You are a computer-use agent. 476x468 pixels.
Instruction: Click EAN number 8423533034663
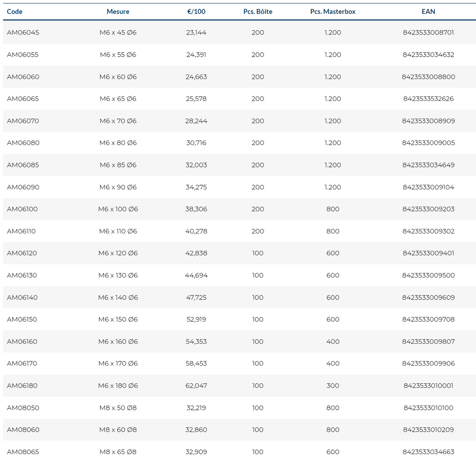(x=428, y=452)
